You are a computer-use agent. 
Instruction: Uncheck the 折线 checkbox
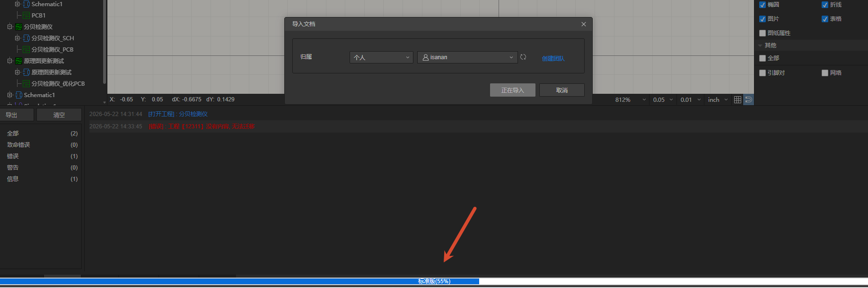[825, 5]
